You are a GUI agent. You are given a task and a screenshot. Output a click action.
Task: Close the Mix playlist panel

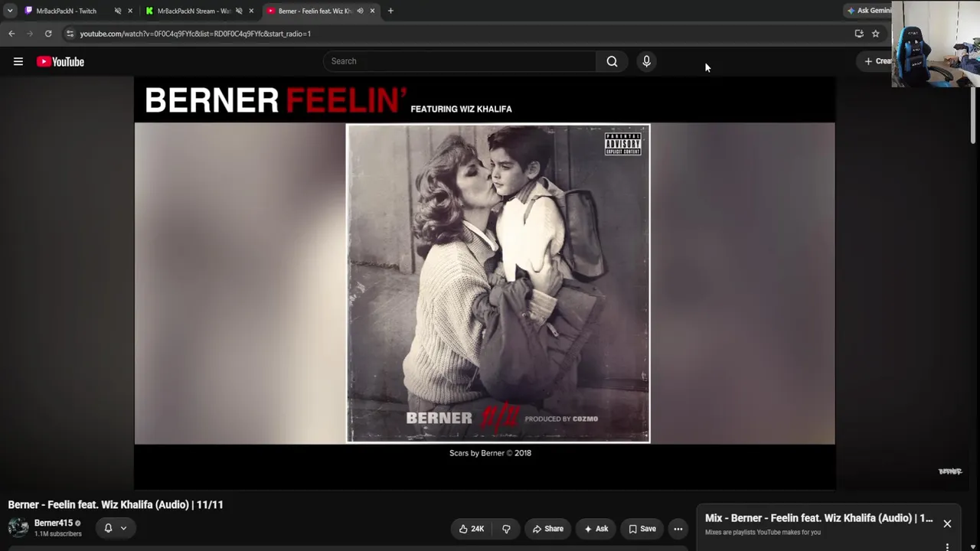(x=947, y=524)
